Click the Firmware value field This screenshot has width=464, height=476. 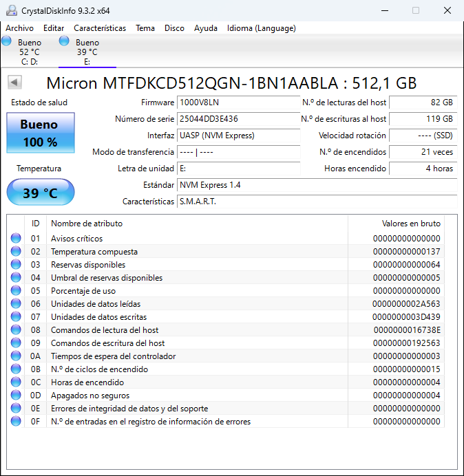click(x=238, y=102)
